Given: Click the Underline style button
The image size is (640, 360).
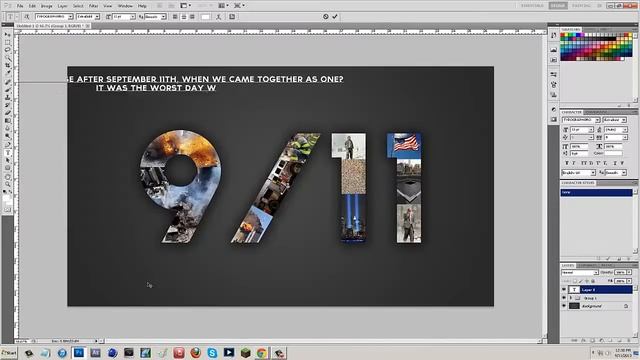Looking at the screenshot, I should coord(616,163).
